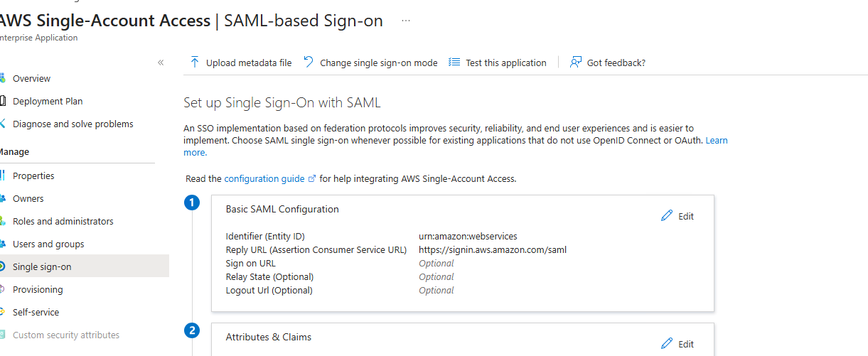Click the Provisioning sidebar icon
868x356 pixels.
coord(2,289)
